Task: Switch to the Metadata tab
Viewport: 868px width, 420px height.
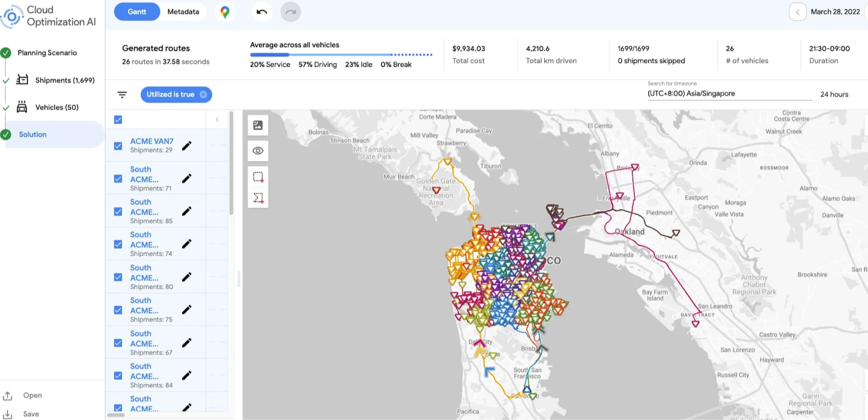Action: click(x=183, y=12)
